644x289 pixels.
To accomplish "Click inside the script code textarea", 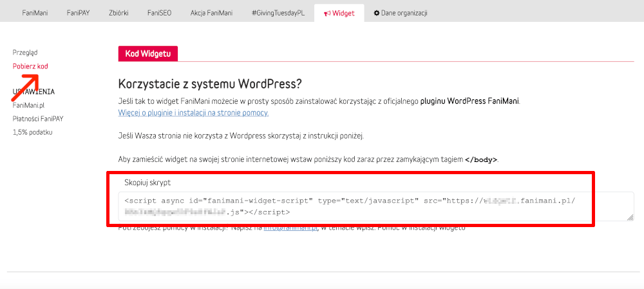I will coord(376,206).
